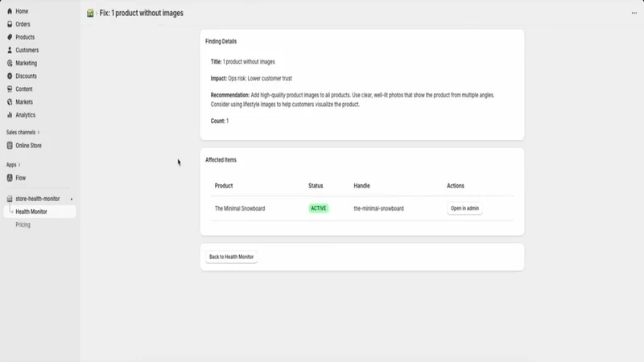
Task: Click the Impact: Ops risk line
Action: (251, 78)
